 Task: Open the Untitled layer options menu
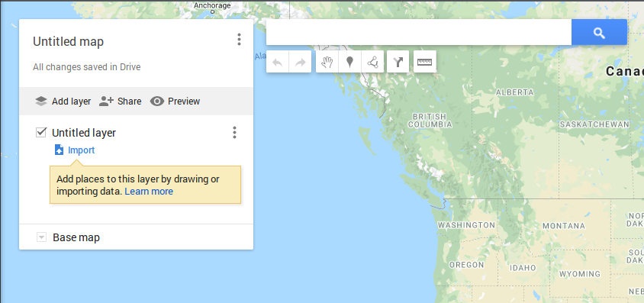[234, 133]
